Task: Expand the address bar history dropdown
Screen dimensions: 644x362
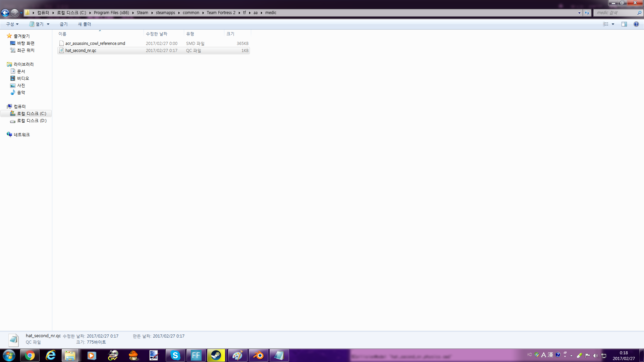Action: (579, 13)
